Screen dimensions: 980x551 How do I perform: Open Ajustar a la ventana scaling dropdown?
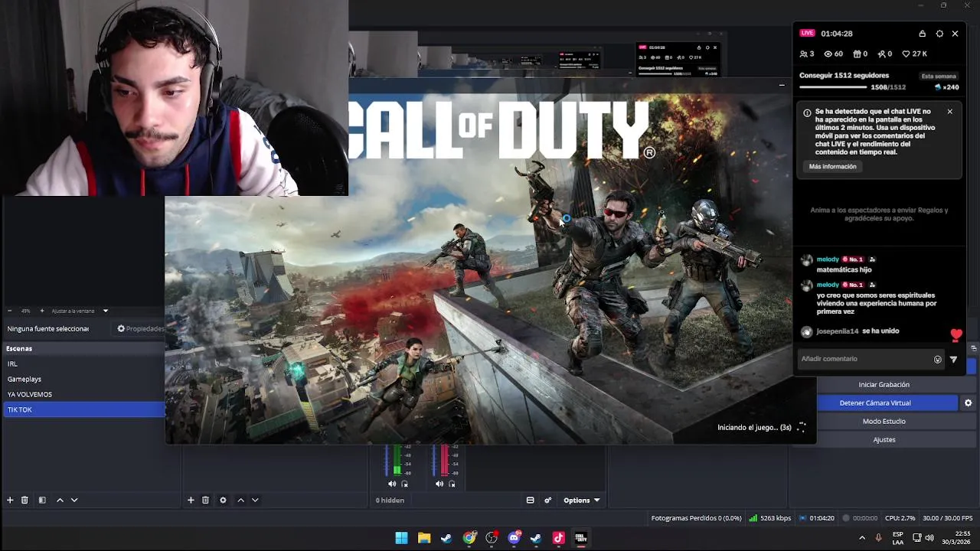pyautogui.click(x=80, y=311)
